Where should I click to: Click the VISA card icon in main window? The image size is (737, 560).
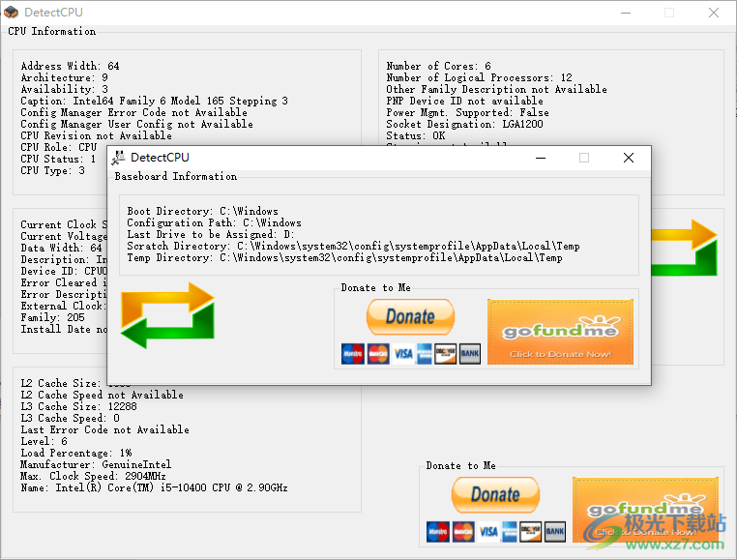click(x=488, y=531)
